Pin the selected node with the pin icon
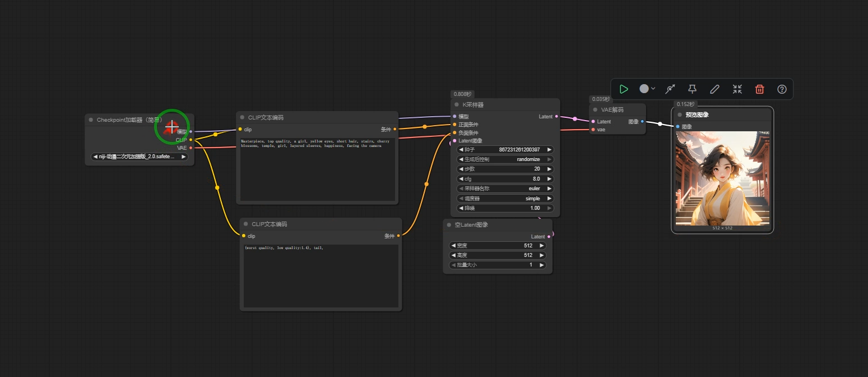The image size is (868, 377). pyautogui.click(x=692, y=89)
